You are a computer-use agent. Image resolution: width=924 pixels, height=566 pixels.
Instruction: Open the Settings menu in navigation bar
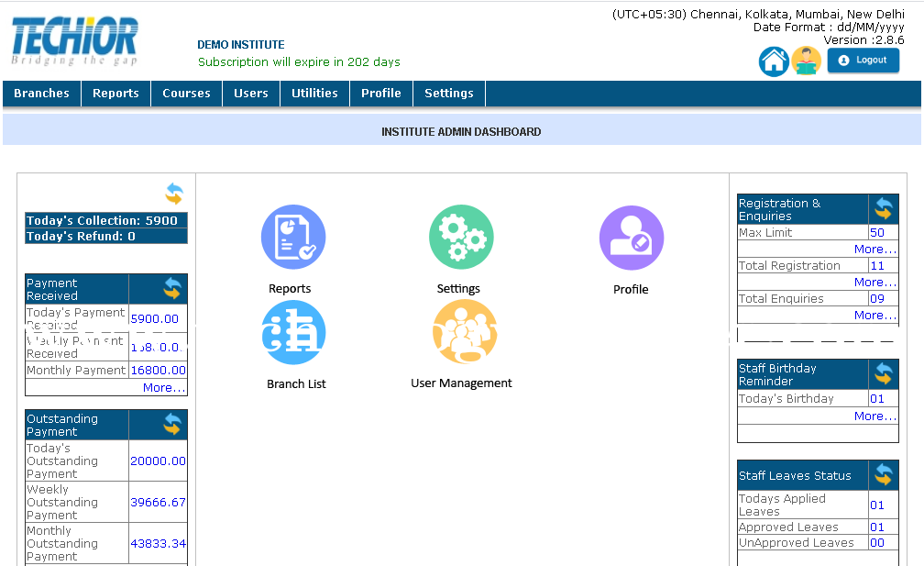pos(449,94)
